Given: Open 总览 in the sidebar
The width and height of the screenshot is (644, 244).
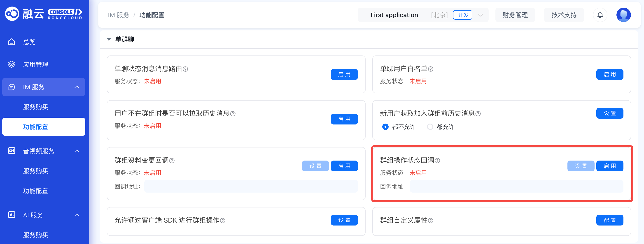Looking at the screenshot, I should pos(29,42).
